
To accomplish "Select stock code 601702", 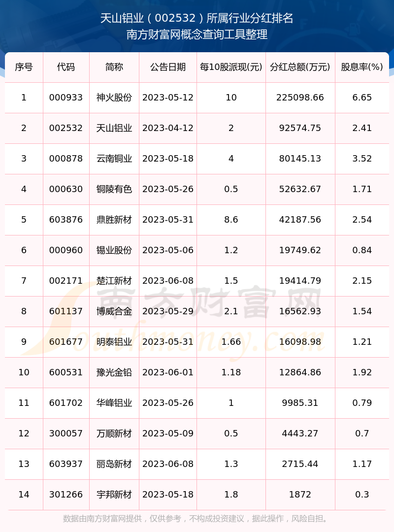I will pyautogui.click(x=66, y=403).
